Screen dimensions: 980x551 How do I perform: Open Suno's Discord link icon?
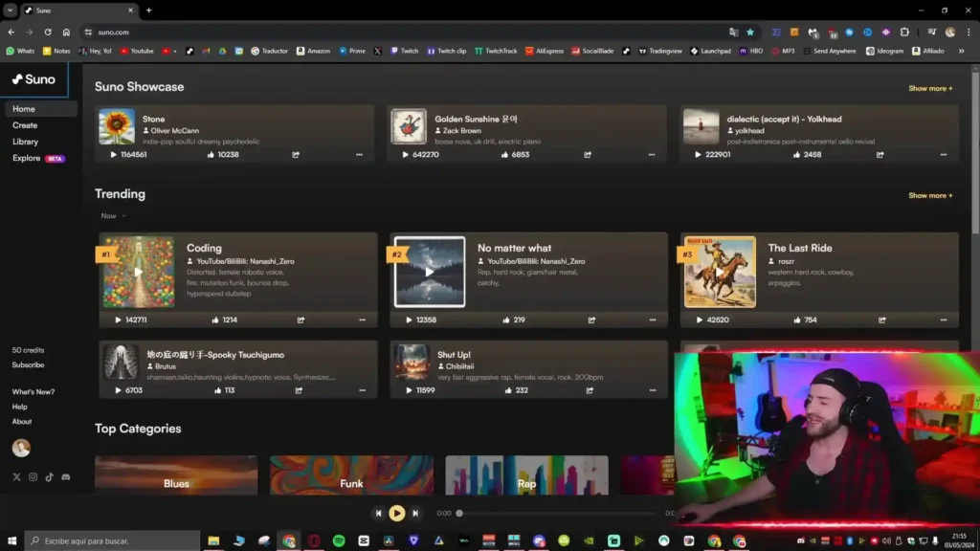point(65,476)
